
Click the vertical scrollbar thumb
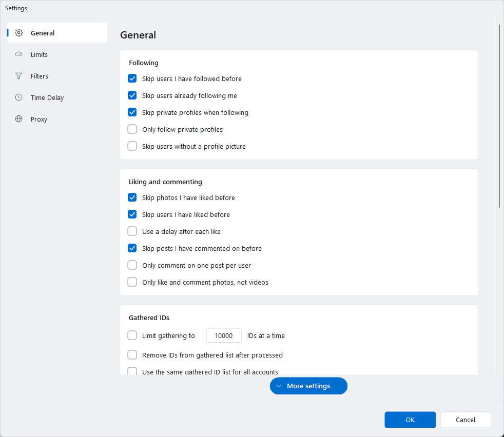click(499, 116)
